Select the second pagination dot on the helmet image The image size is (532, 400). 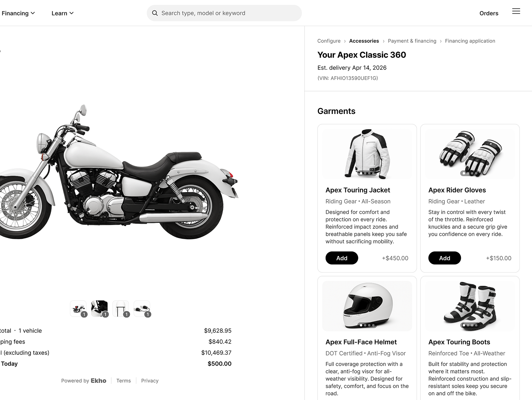point(365,325)
